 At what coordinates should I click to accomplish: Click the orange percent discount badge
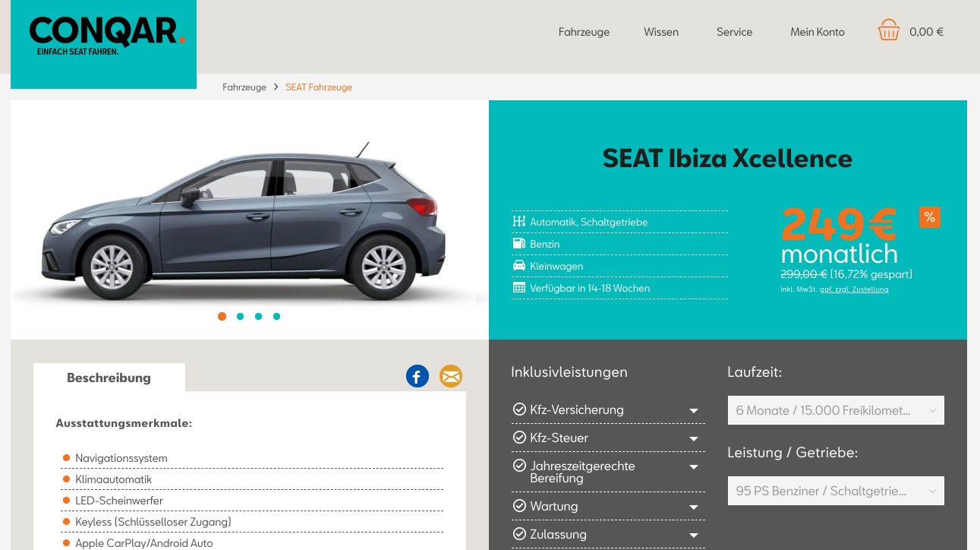pyautogui.click(x=929, y=217)
